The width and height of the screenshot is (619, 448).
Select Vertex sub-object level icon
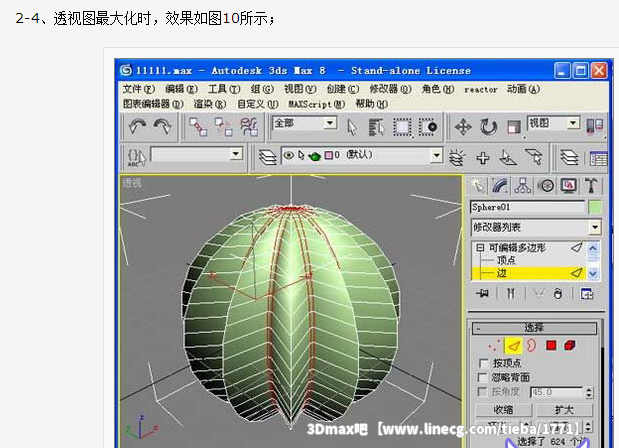coord(493,345)
